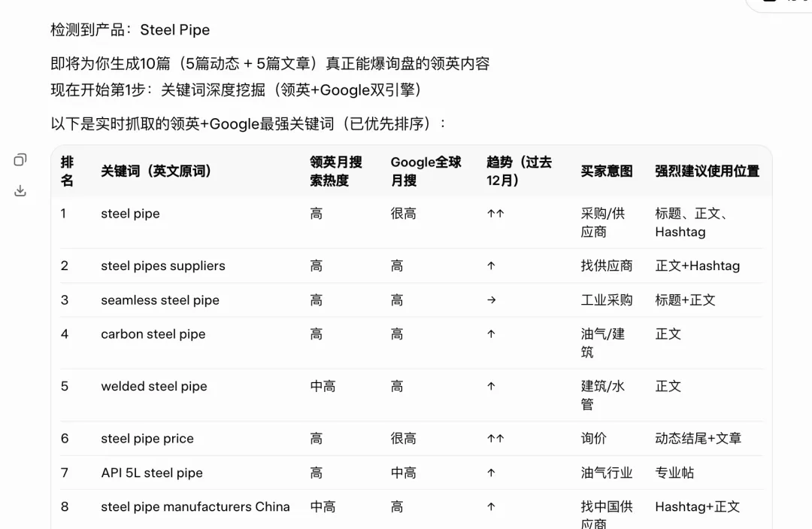The width and height of the screenshot is (812, 529).
Task: Click the '检测到产品：Steel Pipe' line
Action: 130,30
